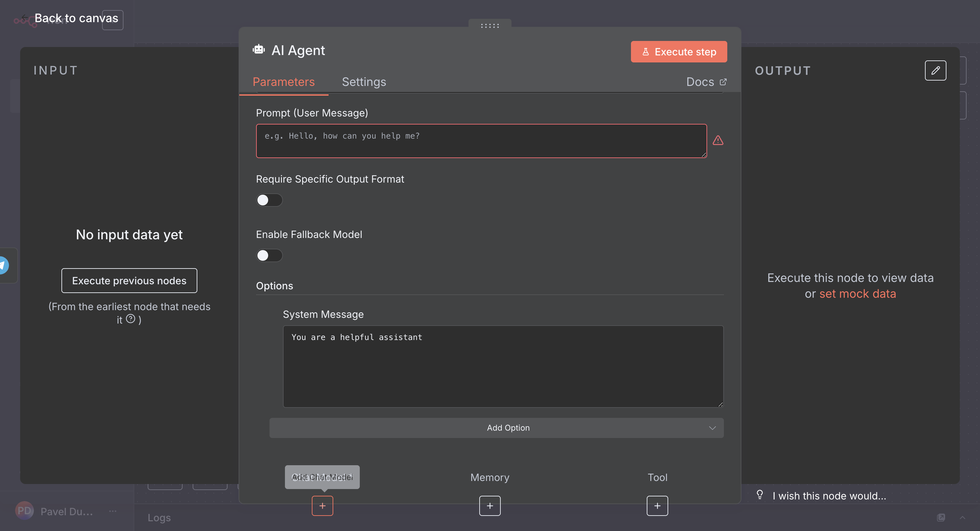Open the user menu three dots

(113, 511)
